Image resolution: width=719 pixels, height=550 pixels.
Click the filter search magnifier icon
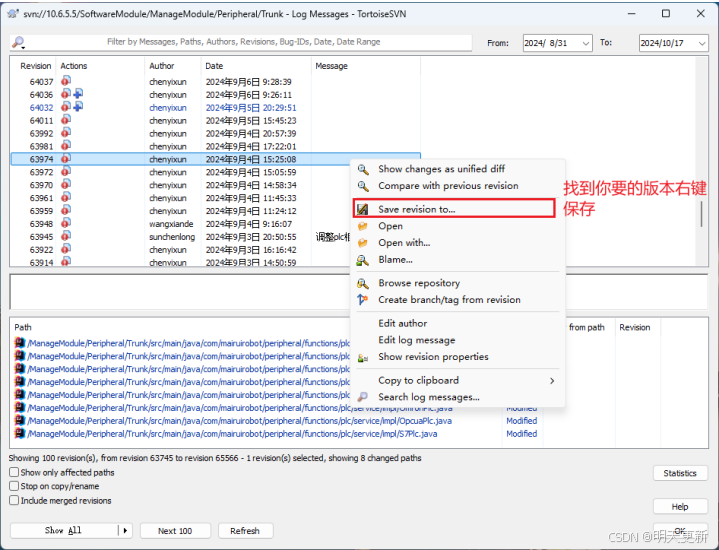coord(18,43)
